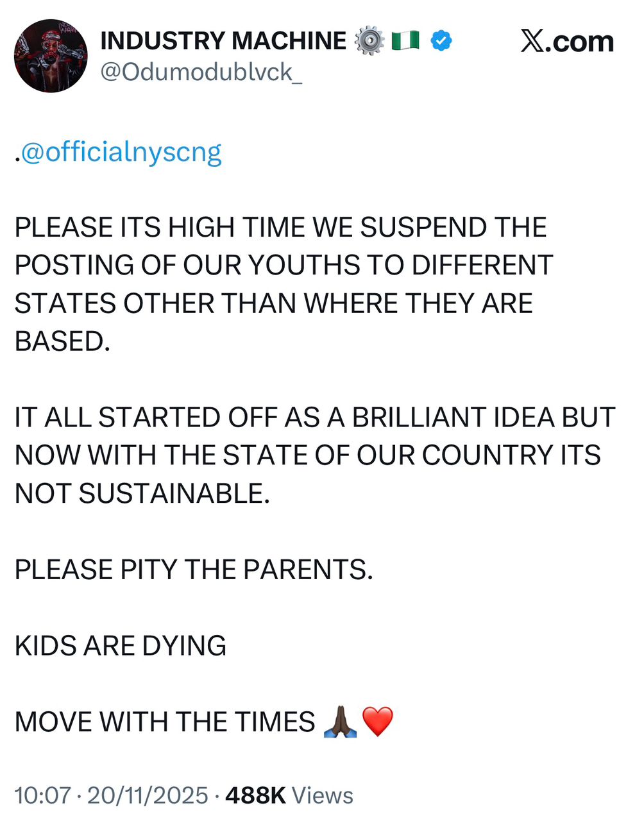Click the PLEASE PITY THE PARENTS line
644x821 pixels.
[194, 570]
